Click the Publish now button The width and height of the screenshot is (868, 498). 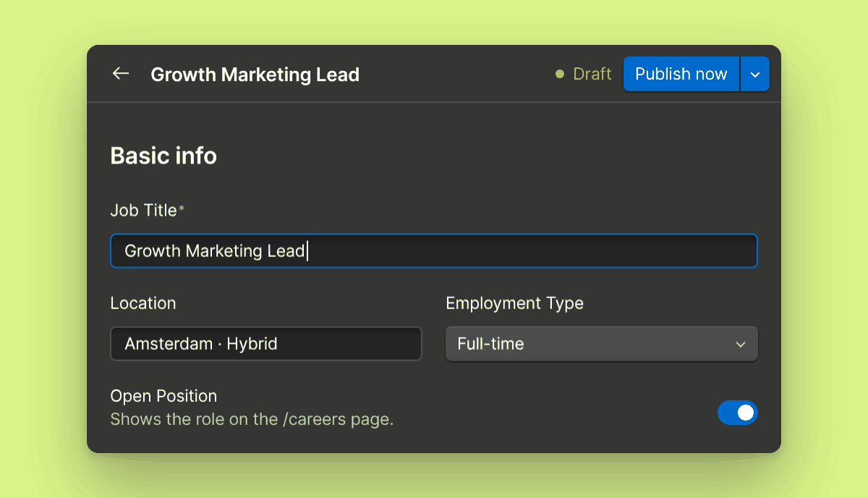(x=681, y=74)
